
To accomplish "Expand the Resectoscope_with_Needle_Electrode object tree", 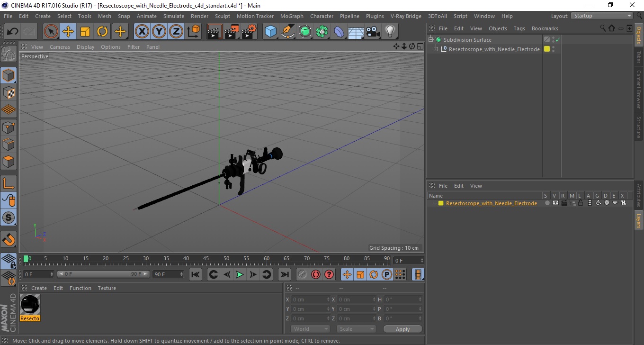I will tap(436, 49).
